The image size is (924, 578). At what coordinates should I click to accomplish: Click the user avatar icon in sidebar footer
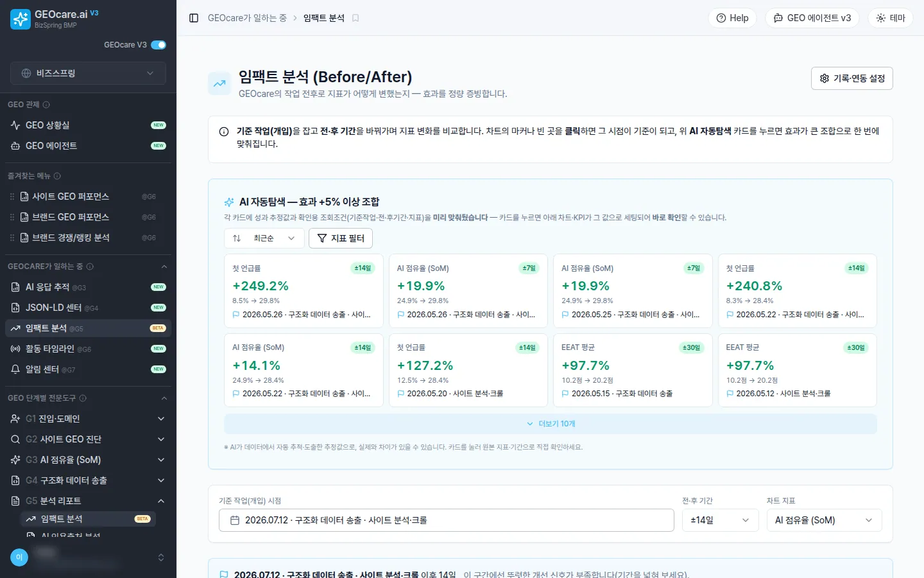(19, 557)
